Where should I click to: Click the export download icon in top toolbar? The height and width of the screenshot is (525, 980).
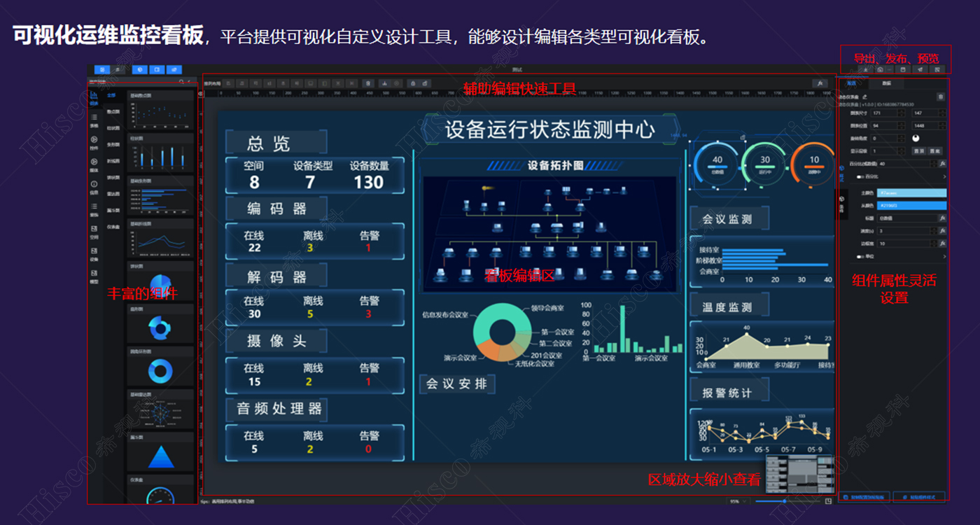[x=866, y=69]
